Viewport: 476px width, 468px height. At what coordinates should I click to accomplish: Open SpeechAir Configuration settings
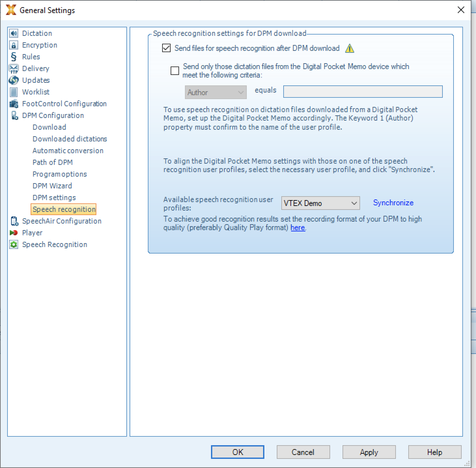(x=62, y=221)
